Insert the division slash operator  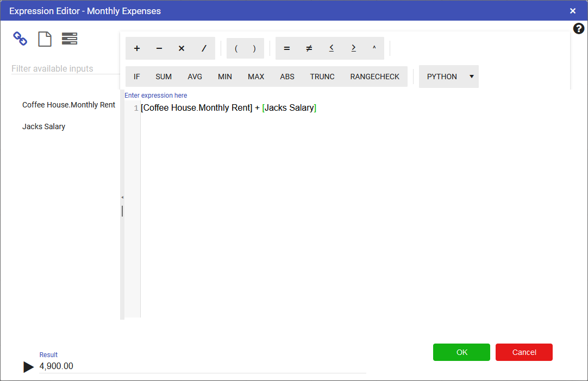[204, 48]
